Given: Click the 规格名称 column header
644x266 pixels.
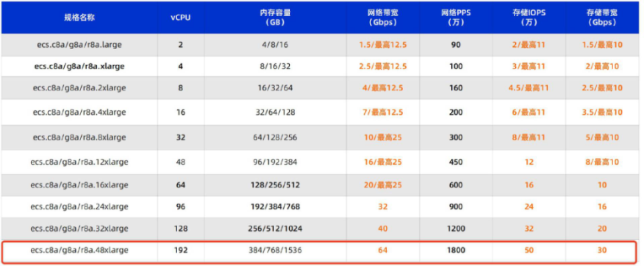Looking at the screenshot, I should (x=79, y=17).
